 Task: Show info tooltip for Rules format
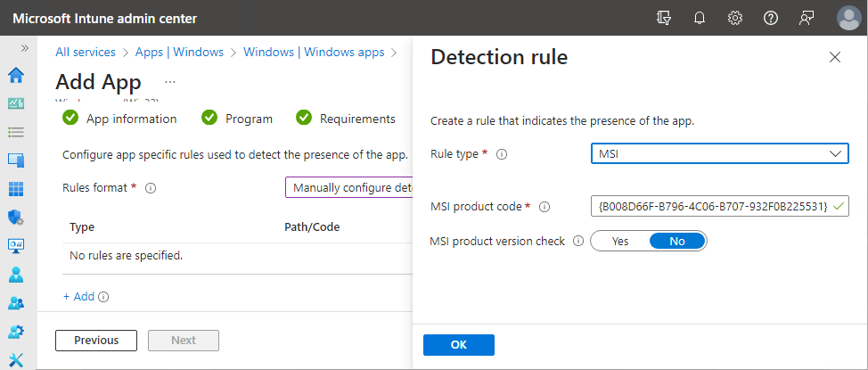click(x=150, y=188)
